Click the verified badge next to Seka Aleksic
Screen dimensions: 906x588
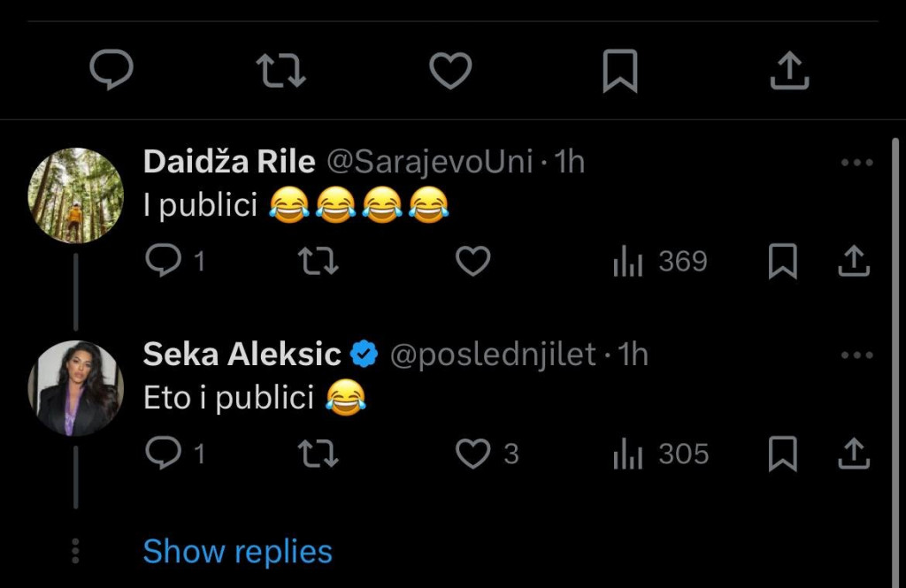pos(363,353)
